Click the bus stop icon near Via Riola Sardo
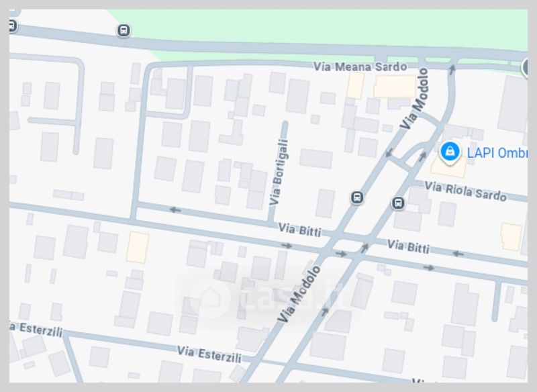 pos(397,203)
